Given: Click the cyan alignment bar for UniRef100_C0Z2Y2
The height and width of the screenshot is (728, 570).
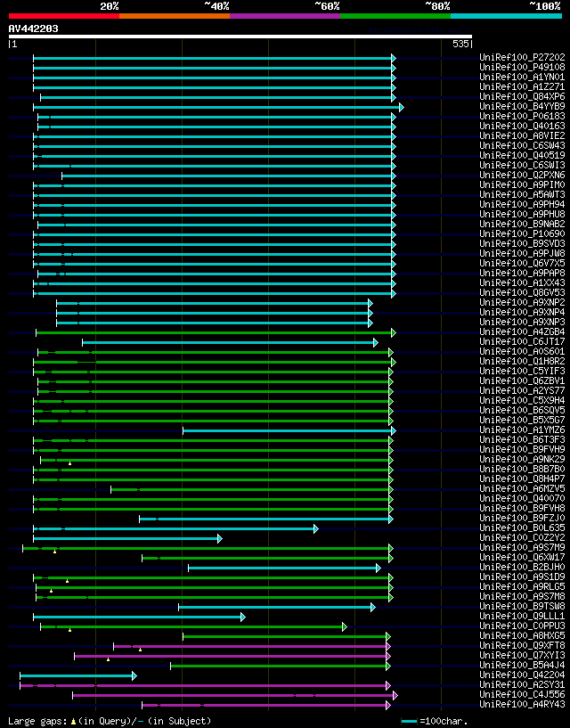Looking at the screenshot, I should 126,538.
